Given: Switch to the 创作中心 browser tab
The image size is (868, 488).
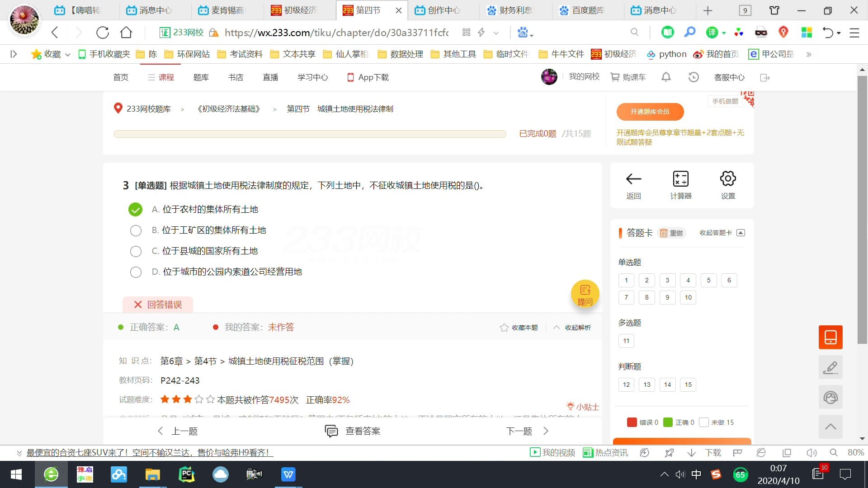Looking at the screenshot, I should pos(442,10).
